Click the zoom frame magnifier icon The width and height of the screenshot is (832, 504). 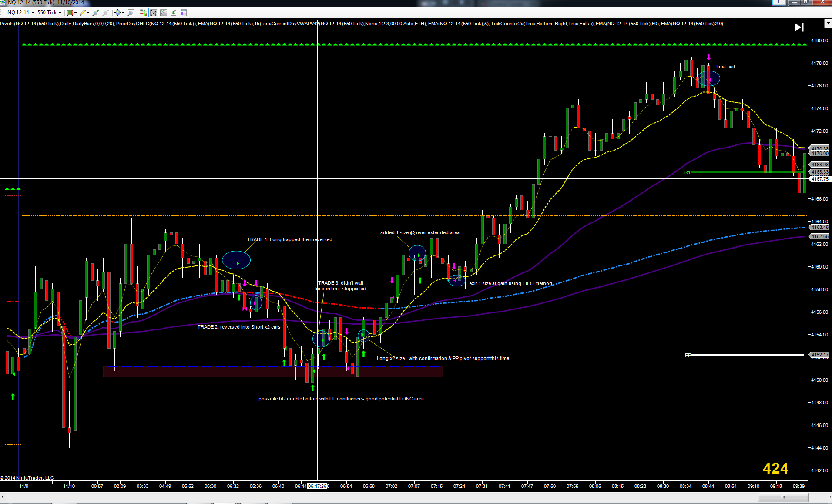(x=131, y=13)
